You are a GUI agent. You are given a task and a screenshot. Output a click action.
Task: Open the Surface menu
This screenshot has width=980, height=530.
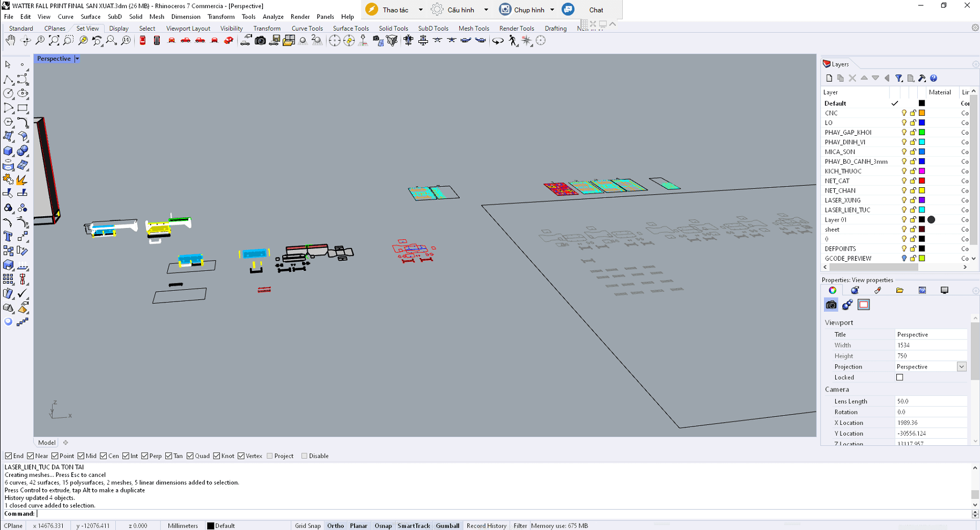(x=91, y=17)
